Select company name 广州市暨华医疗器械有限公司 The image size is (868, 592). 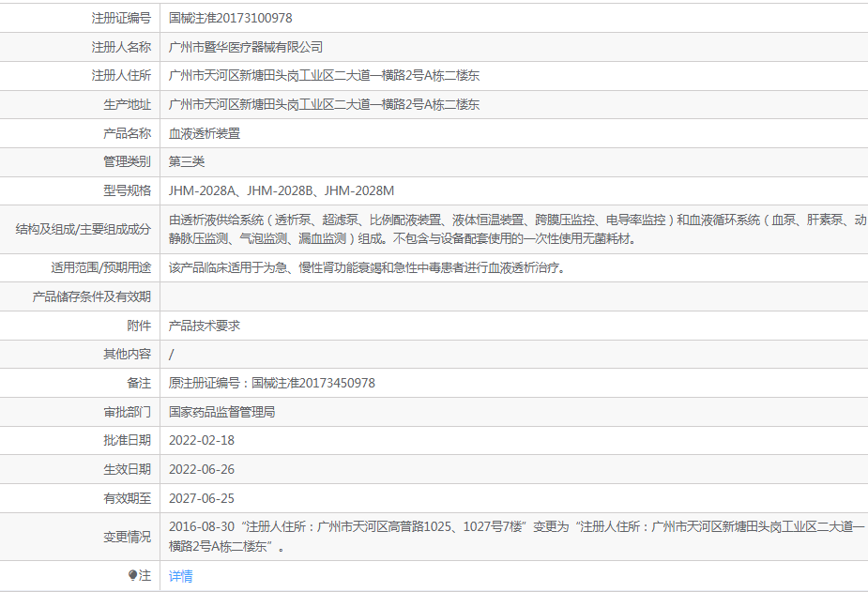click(246, 47)
